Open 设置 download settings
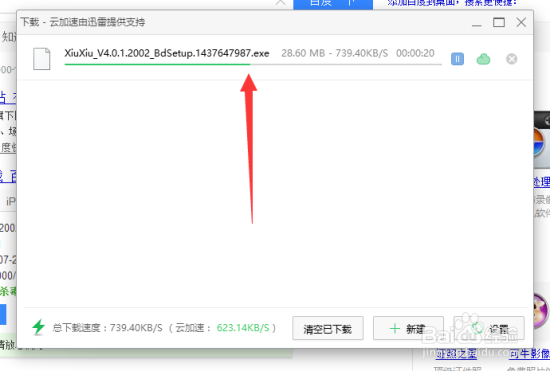This screenshot has height=371, width=550. (x=489, y=328)
